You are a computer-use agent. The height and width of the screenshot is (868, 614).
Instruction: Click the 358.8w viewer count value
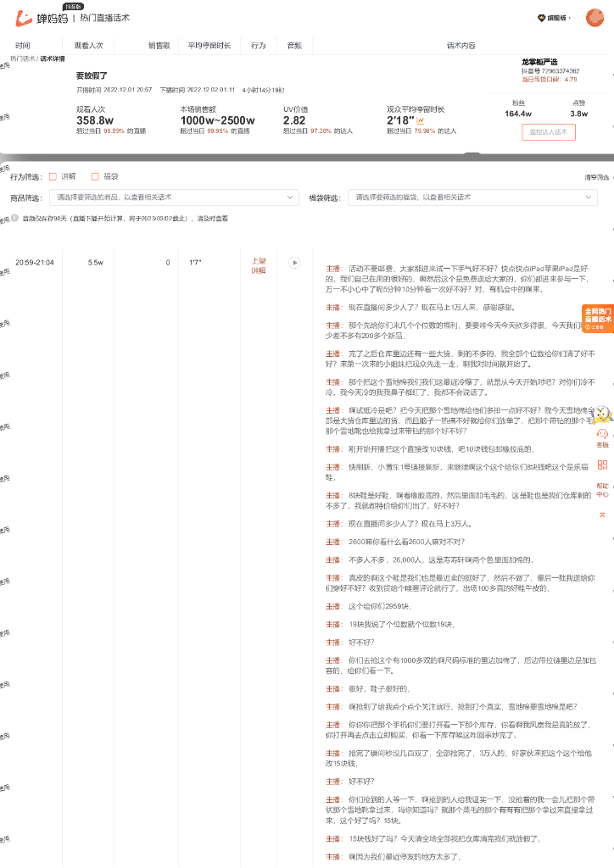(x=95, y=120)
